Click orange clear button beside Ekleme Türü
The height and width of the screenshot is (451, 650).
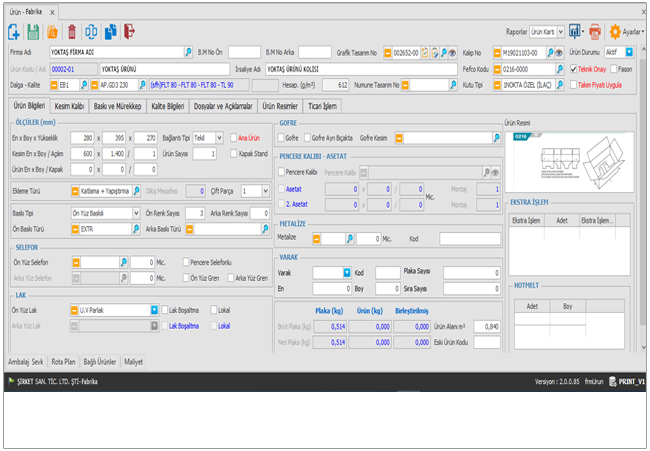click(76, 190)
